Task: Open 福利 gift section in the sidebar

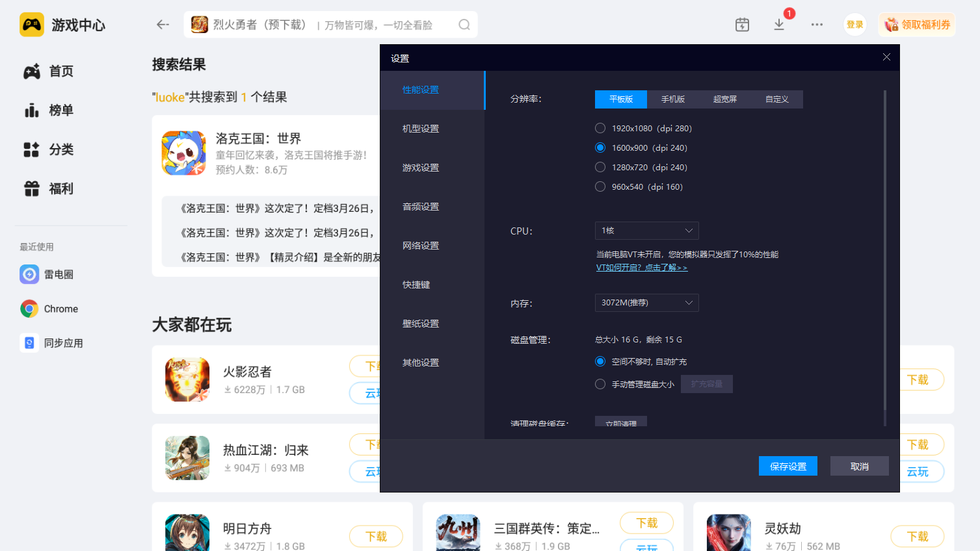Action: pyautogui.click(x=49, y=189)
